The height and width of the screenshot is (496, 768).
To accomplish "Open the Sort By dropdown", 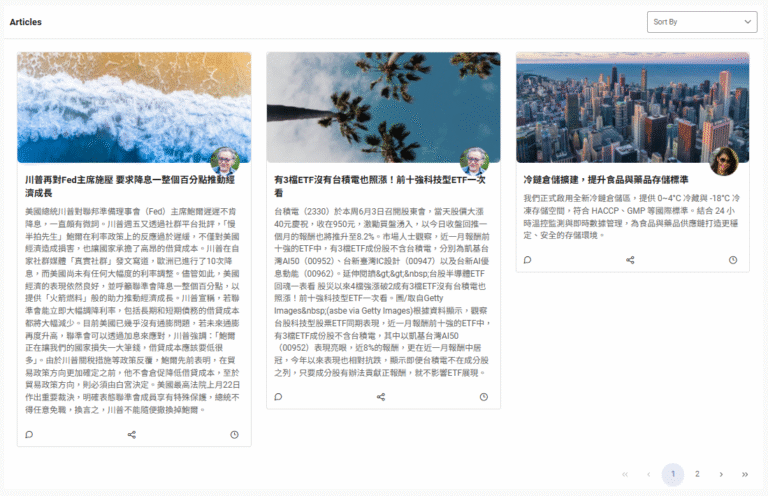I will click(702, 22).
